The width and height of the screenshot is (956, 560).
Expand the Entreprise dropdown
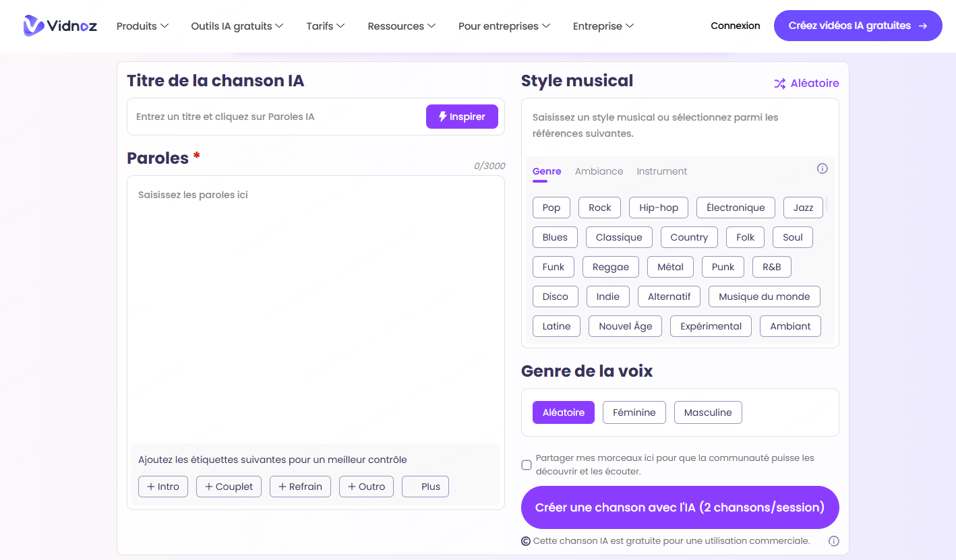point(603,26)
